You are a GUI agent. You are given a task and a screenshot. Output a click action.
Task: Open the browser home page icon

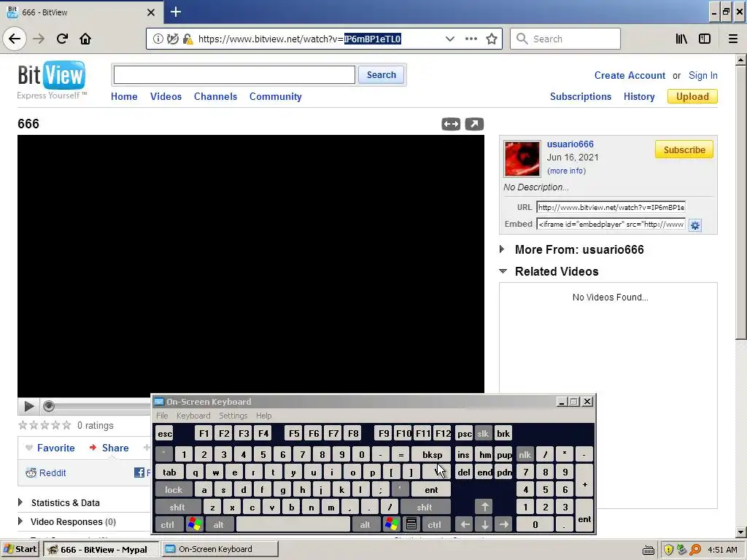pos(85,39)
